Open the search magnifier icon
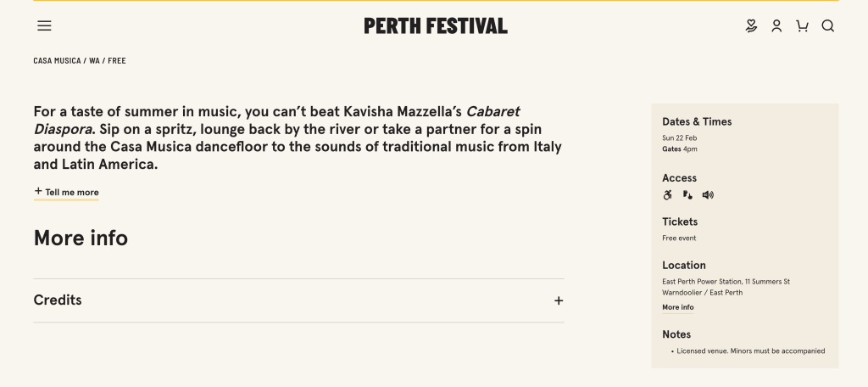The height and width of the screenshot is (387, 868). point(828,25)
